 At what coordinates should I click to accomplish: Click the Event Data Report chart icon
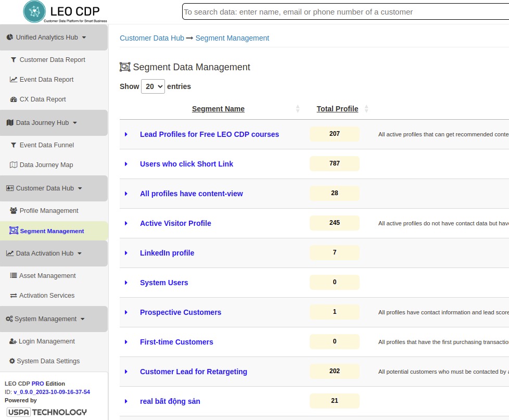(x=14, y=80)
